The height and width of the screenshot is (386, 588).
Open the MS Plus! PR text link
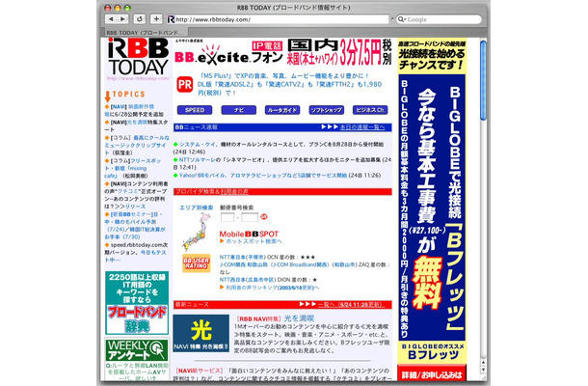pos(289,84)
